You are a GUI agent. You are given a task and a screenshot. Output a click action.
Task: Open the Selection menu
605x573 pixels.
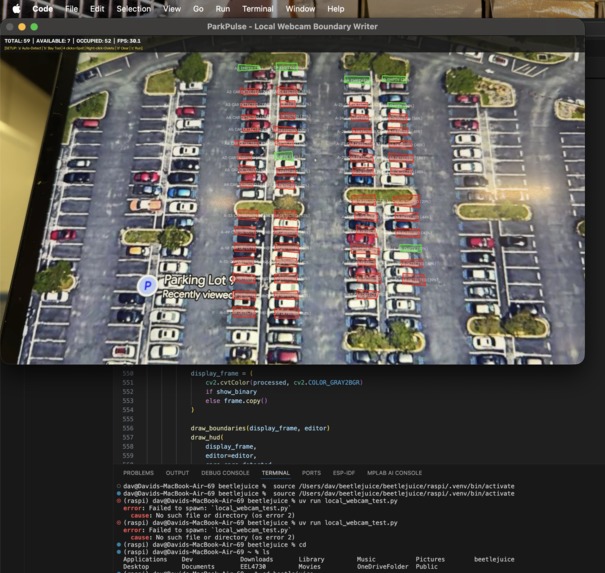[134, 8]
